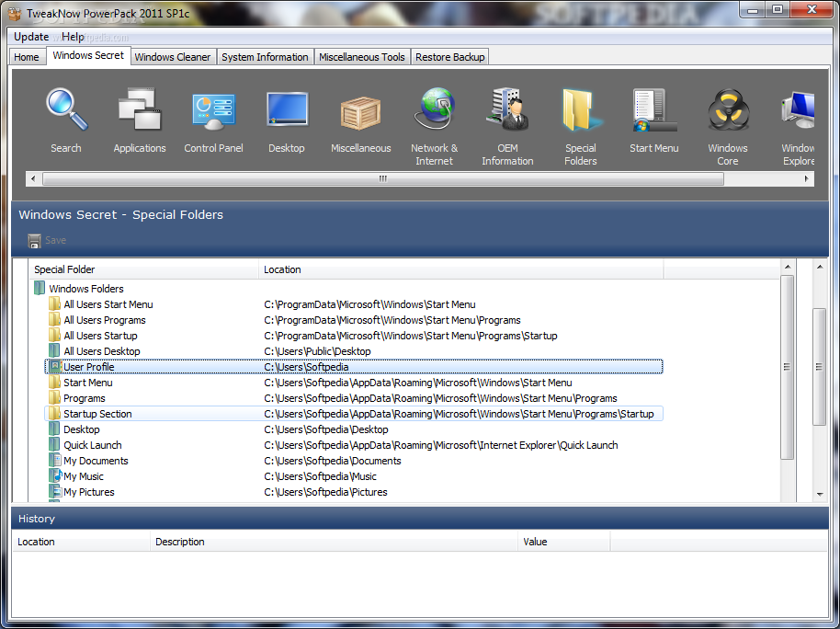
Task: Switch to the Home tab
Action: [27, 57]
